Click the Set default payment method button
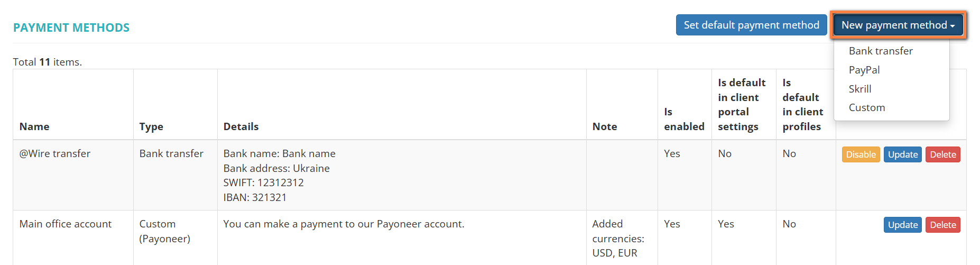Viewport: 980px width, 265px height. [x=751, y=25]
